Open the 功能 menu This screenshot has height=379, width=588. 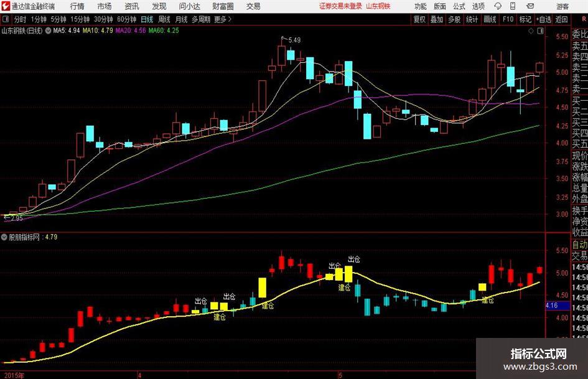[421, 6]
